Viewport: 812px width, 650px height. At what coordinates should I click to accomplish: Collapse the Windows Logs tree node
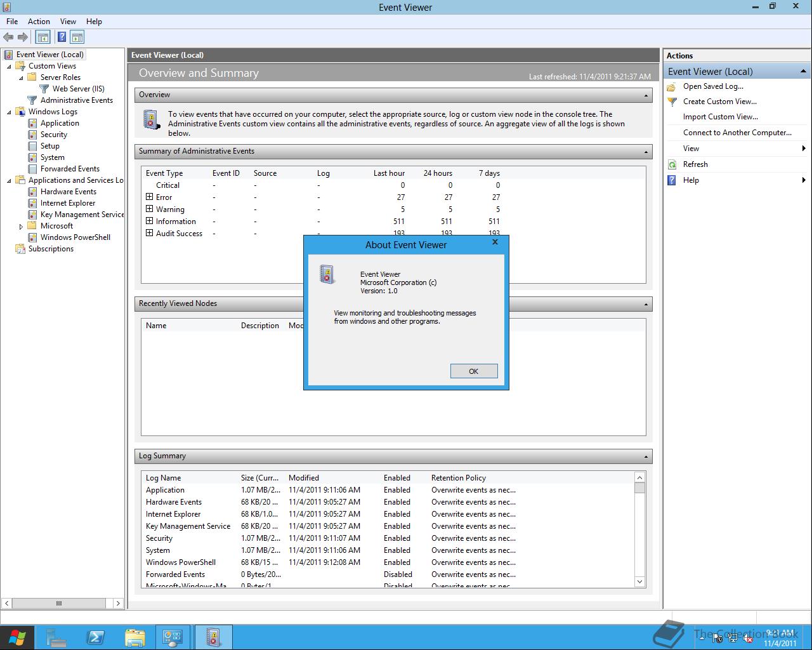click(9, 112)
